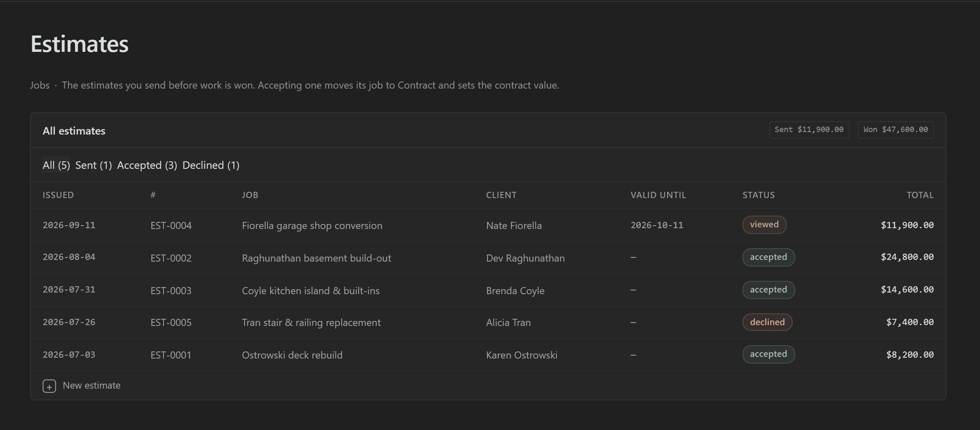Click client name Dev Raghunathan
Image resolution: width=980 pixels, height=430 pixels.
coord(525,258)
